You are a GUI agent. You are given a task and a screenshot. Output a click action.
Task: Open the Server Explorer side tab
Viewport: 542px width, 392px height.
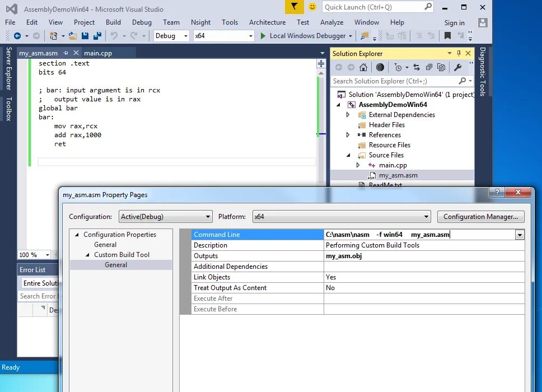(8, 68)
